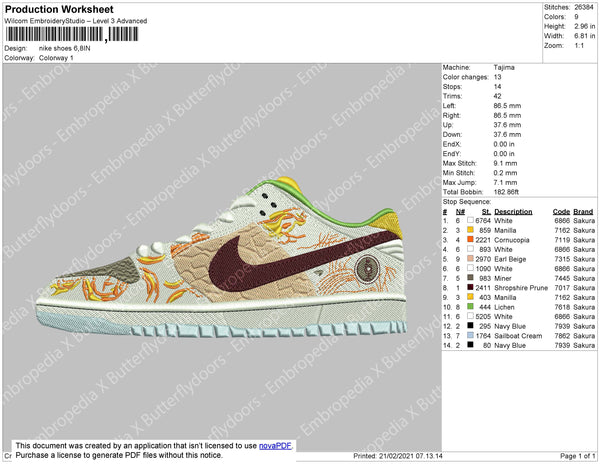This screenshot has width=600, height=464.
Task: Click the Page 1 of 1 footer
Action: point(577,456)
